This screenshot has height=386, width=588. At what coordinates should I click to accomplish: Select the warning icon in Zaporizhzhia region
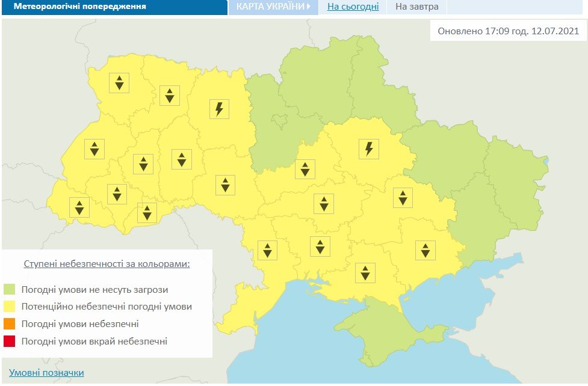(425, 250)
